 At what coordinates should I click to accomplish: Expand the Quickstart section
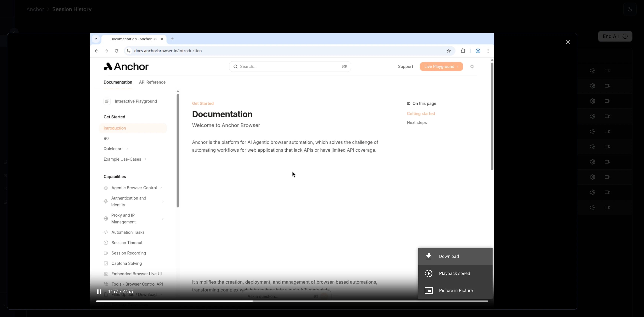(113, 149)
